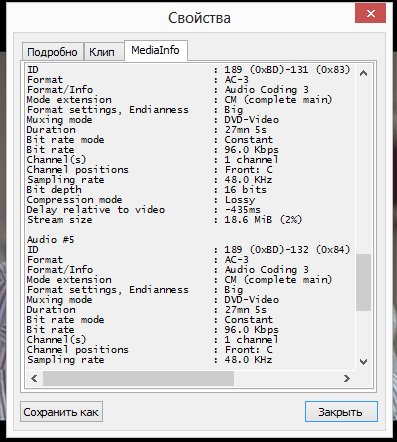The width and height of the screenshot is (397, 442).
Task: Select the MediaInfo tab
Action: (156, 50)
